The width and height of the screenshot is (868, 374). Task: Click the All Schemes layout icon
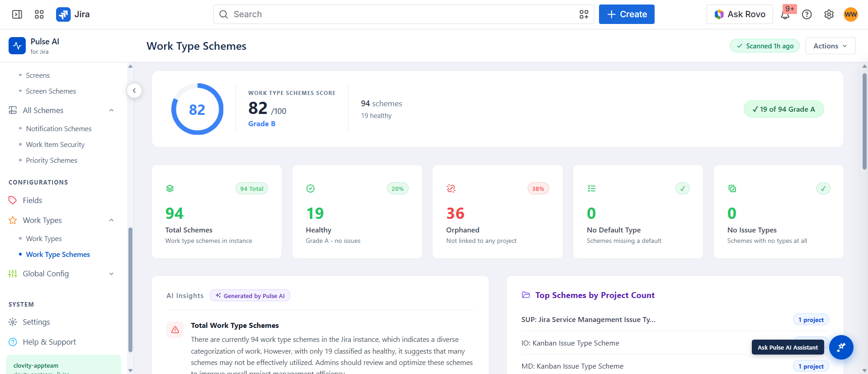point(13,110)
